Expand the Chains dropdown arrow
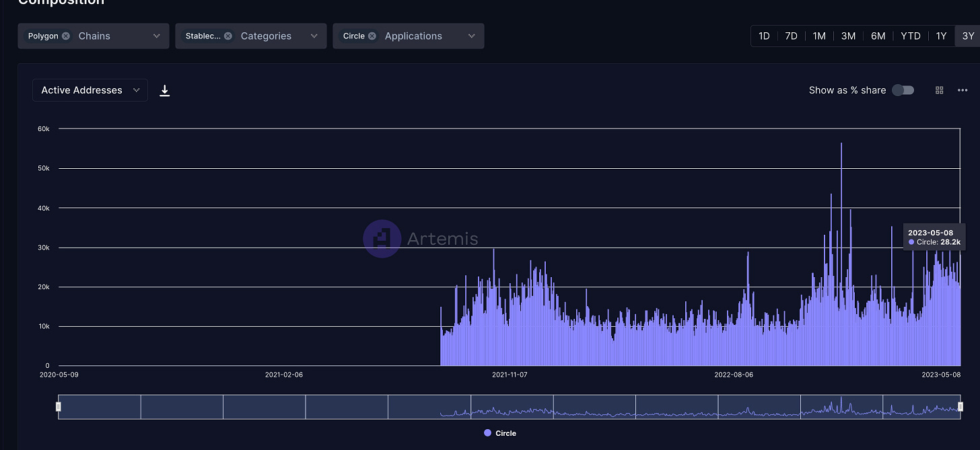This screenshot has height=450, width=980. (x=157, y=36)
